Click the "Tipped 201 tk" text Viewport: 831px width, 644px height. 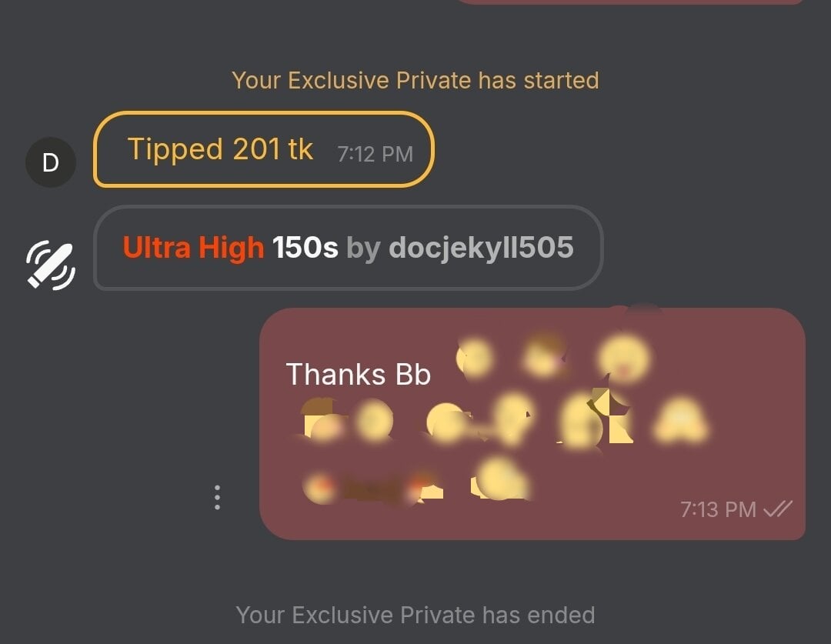(221, 149)
